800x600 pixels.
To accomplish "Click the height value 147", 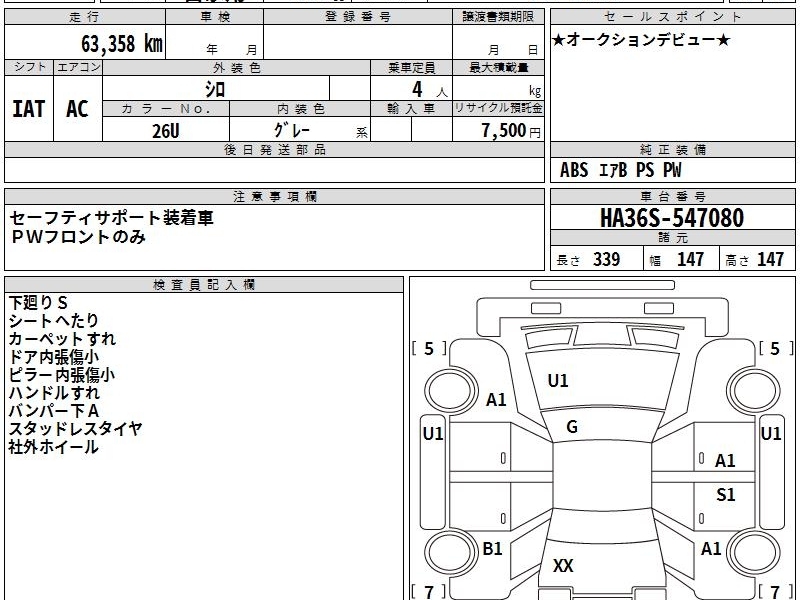I will pyautogui.click(x=770, y=259).
